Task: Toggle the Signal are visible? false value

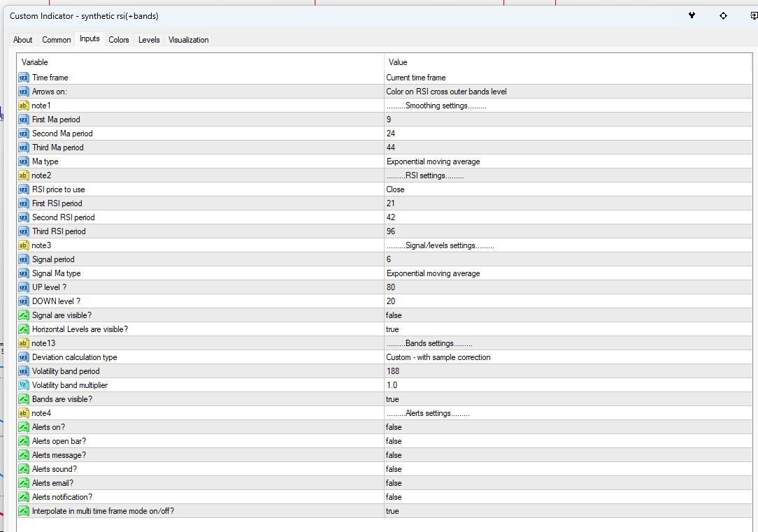Action: (394, 315)
